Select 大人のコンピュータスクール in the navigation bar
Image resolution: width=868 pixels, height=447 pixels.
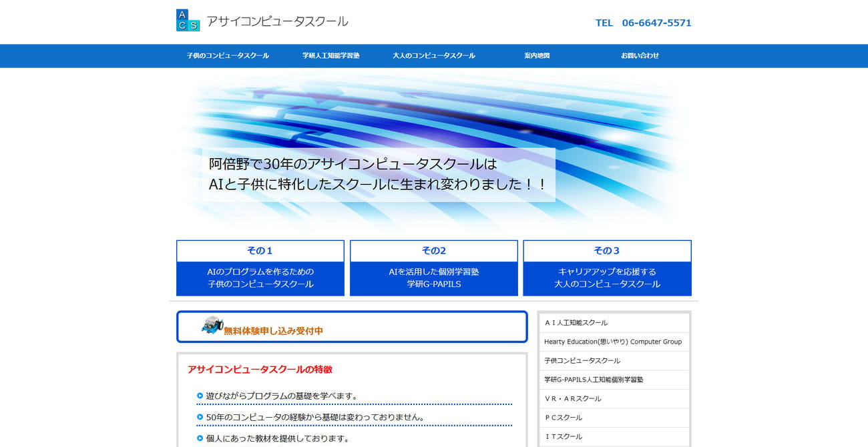click(x=433, y=56)
